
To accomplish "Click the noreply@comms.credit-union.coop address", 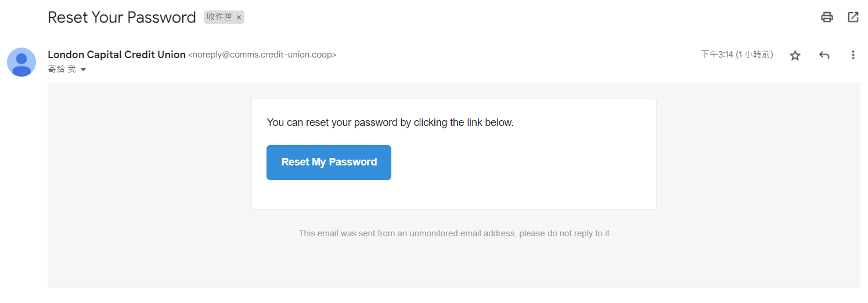I will click(x=262, y=55).
